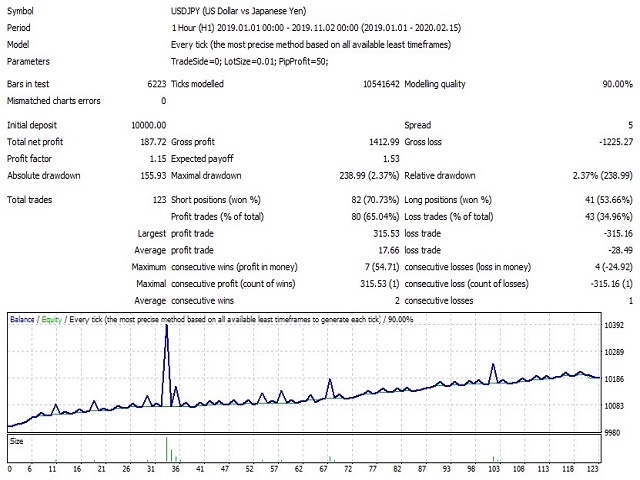This screenshot has width=640, height=480.
Task: Click the Size label in lower panel
Action: pos(17,441)
